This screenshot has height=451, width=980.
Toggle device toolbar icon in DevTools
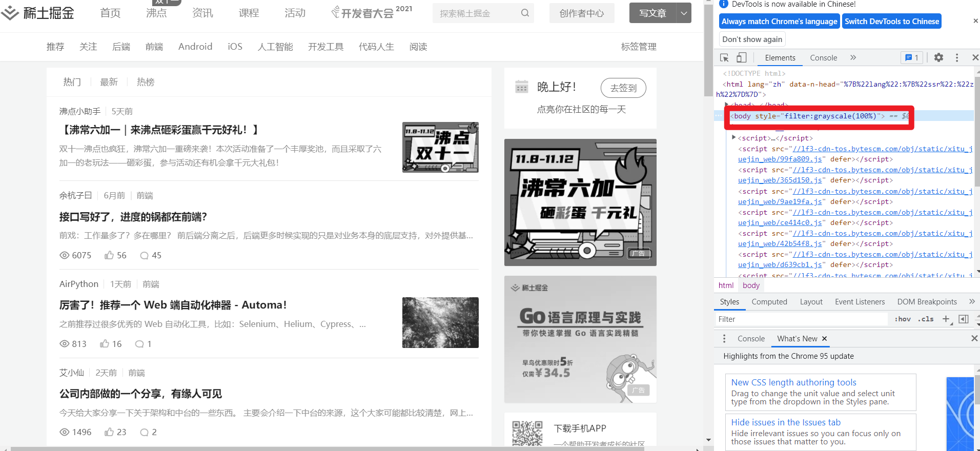tap(741, 58)
